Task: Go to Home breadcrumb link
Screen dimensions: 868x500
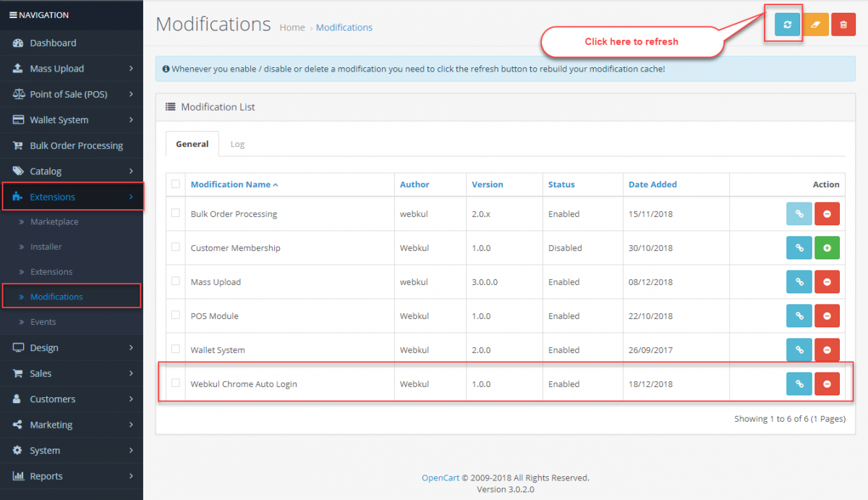Action: [292, 27]
